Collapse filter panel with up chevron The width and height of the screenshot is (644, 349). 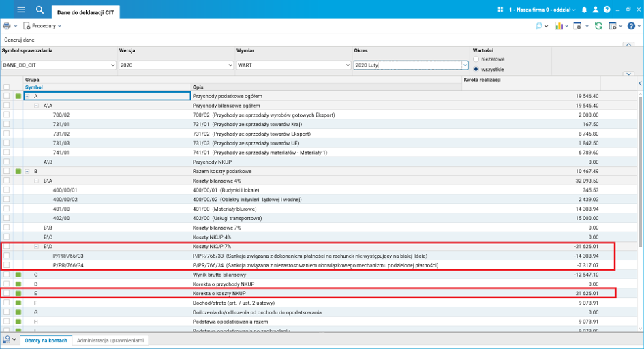628,44
